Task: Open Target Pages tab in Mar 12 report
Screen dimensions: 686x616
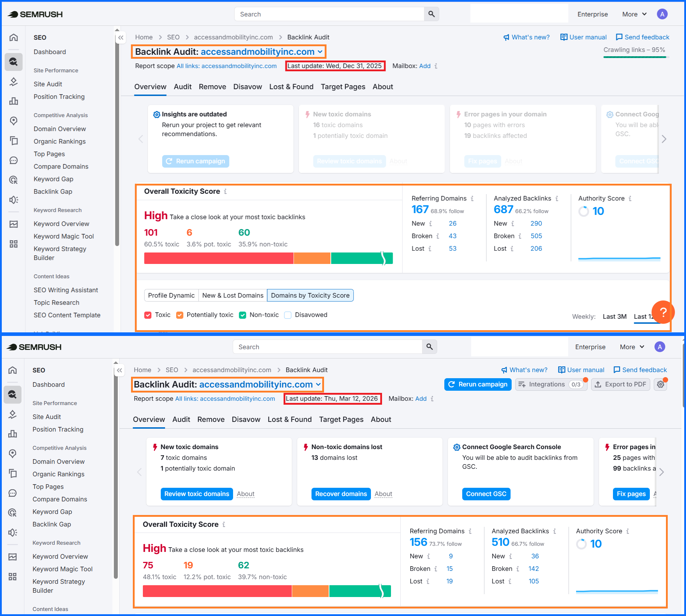Action: click(x=341, y=419)
